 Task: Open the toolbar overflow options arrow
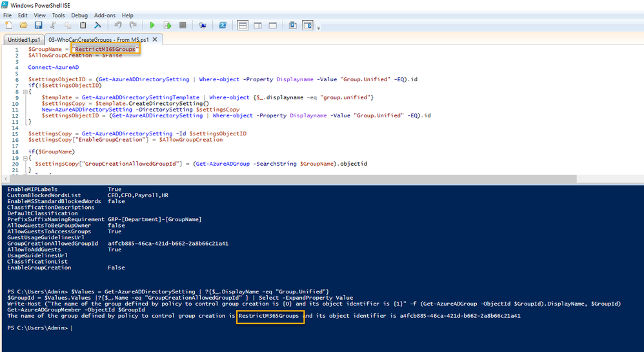click(x=318, y=28)
